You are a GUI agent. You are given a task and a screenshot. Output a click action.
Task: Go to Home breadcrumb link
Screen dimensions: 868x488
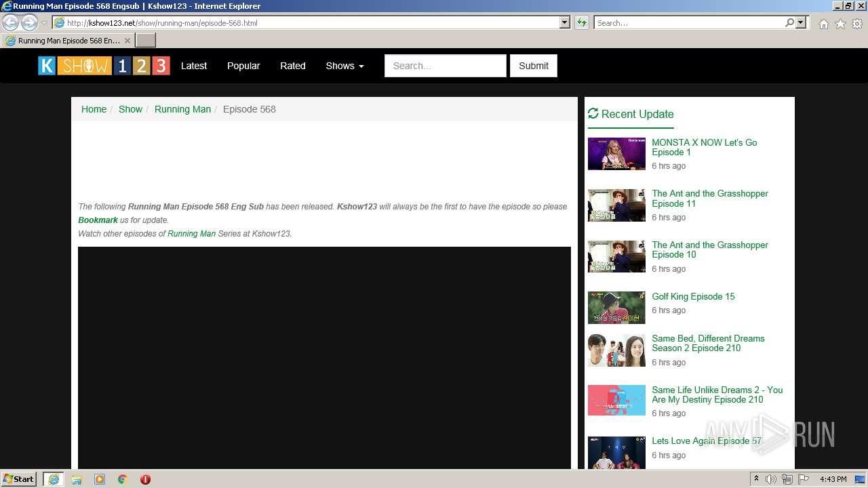[x=94, y=109]
